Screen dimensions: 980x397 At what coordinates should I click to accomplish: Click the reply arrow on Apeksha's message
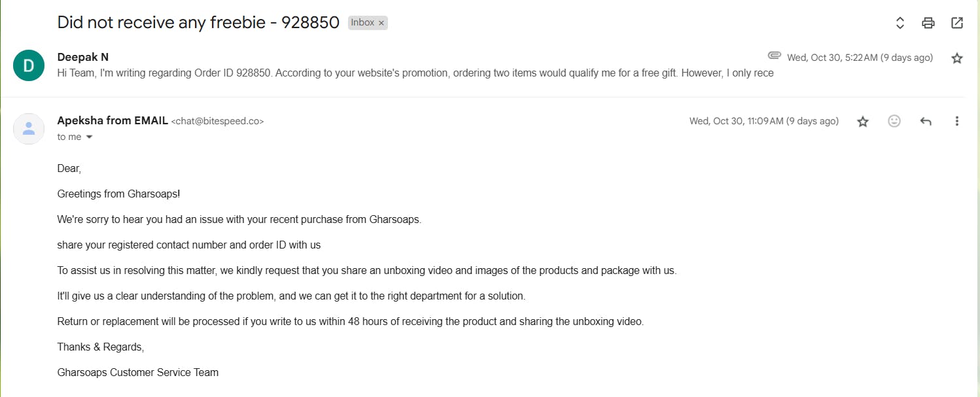[925, 121]
